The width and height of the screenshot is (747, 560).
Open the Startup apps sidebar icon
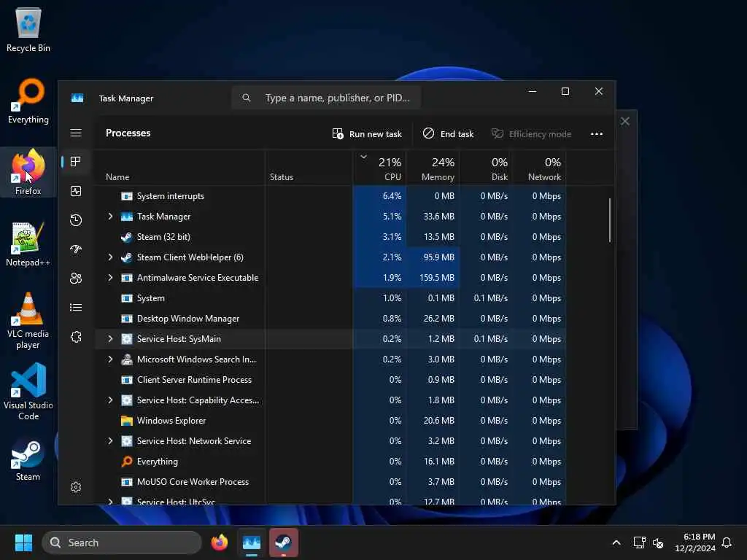(76, 249)
